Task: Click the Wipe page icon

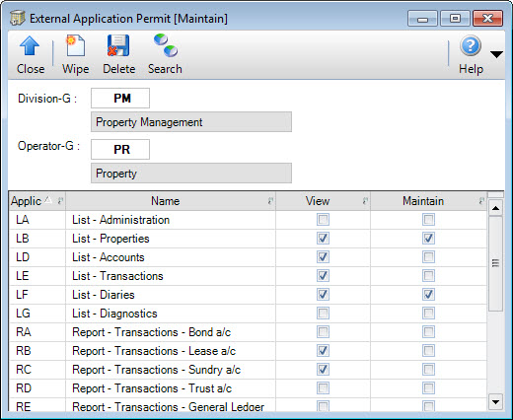Action: click(75, 45)
